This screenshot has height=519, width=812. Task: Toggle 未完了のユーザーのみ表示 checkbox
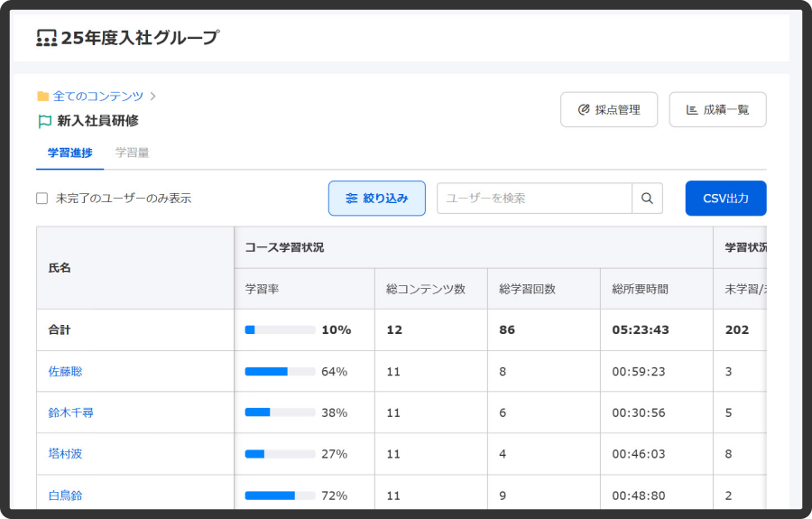(42, 199)
